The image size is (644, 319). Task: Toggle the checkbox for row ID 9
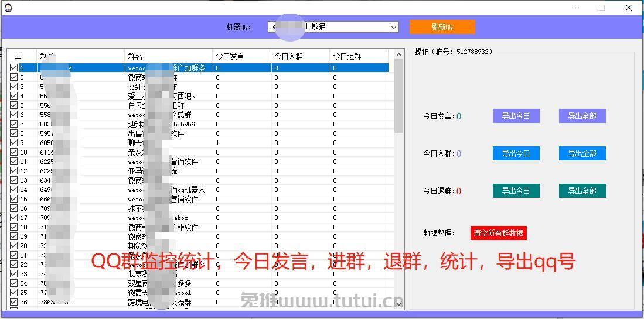(14, 143)
